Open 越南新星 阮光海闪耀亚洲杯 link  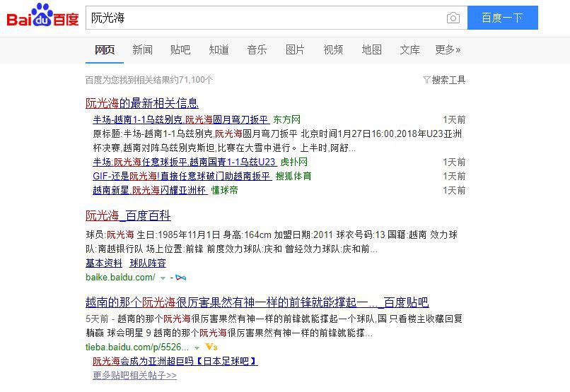pos(150,190)
